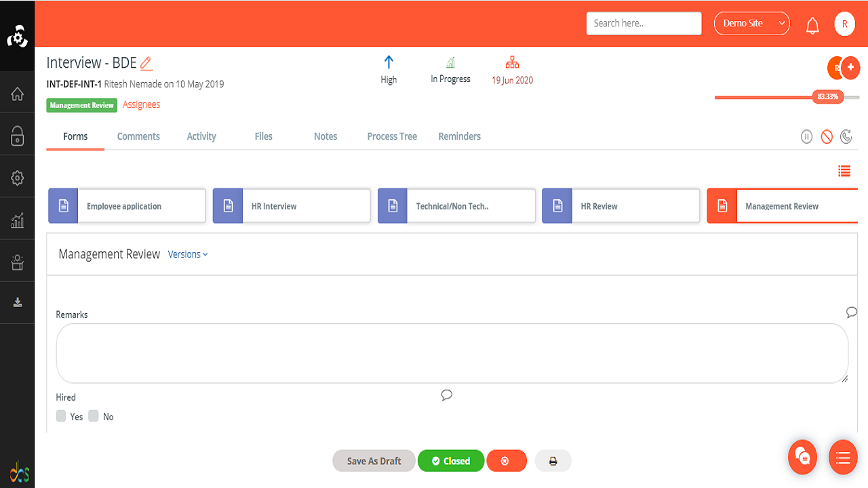Print the form using the printer button
The height and width of the screenshot is (488, 868).
point(553,461)
